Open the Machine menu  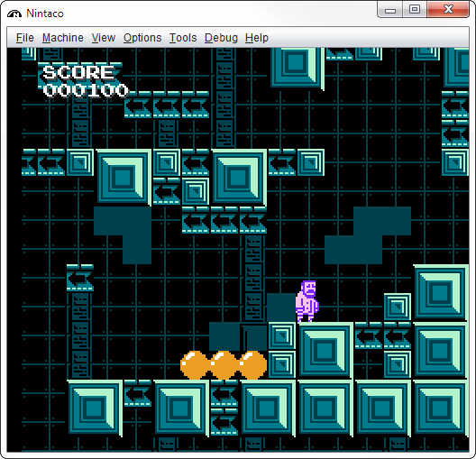[63, 38]
